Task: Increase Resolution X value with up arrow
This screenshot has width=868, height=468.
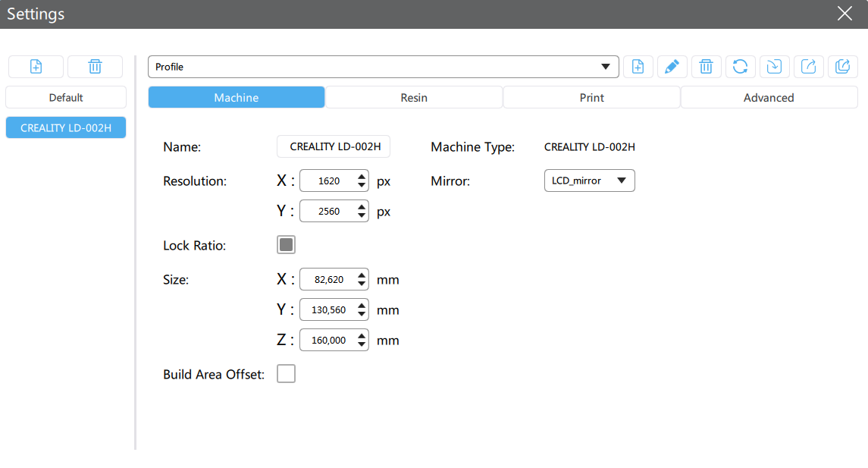Action: (x=362, y=177)
